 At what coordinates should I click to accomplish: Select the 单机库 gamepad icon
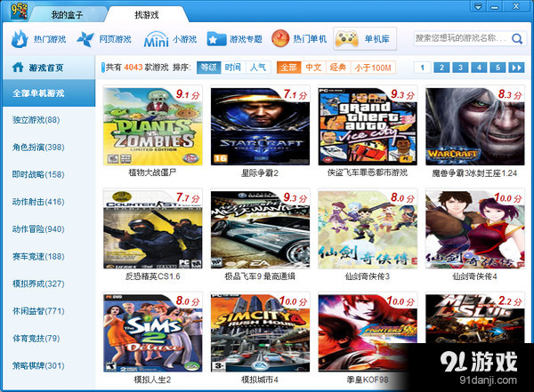pyautogui.click(x=346, y=39)
